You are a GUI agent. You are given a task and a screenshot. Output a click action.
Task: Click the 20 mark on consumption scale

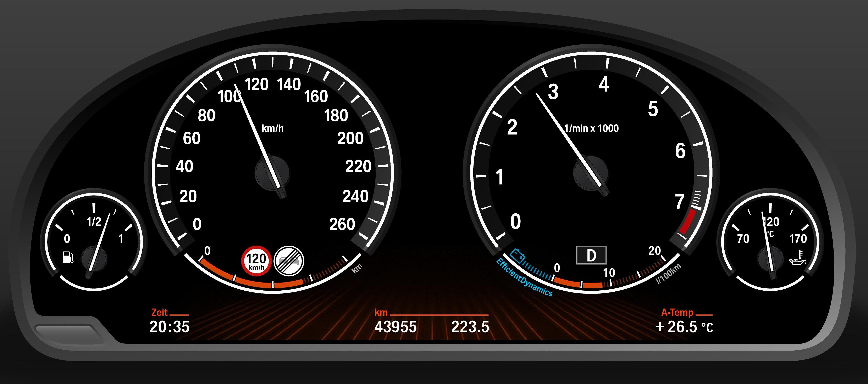654,251
